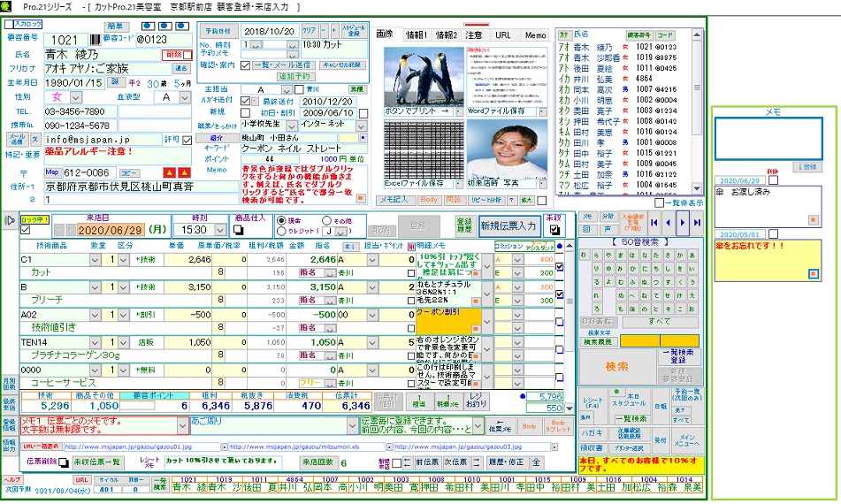Click the orange square in the Memo box
Image resolution: width=841 pixels, height=504 pixels.
coord(361,198)
